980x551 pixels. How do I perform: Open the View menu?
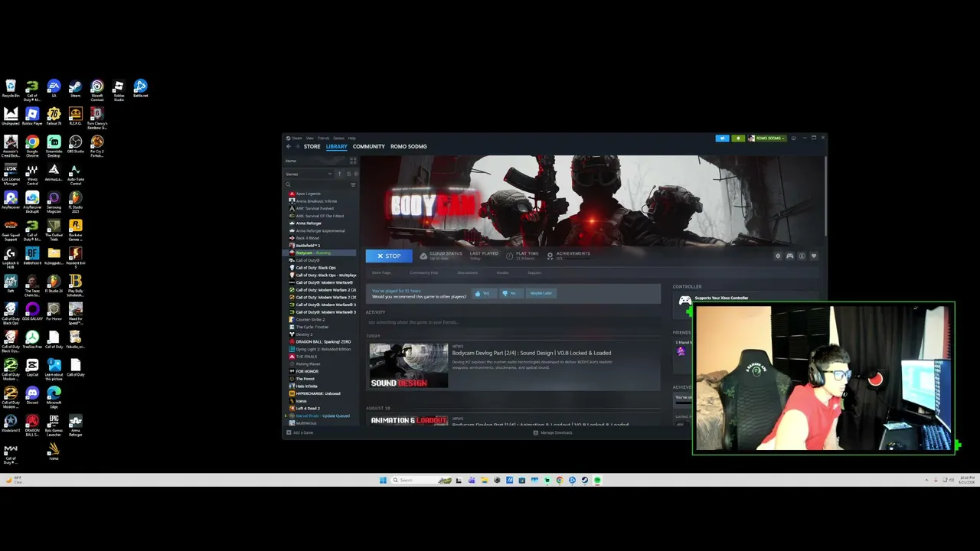point(310,139)
